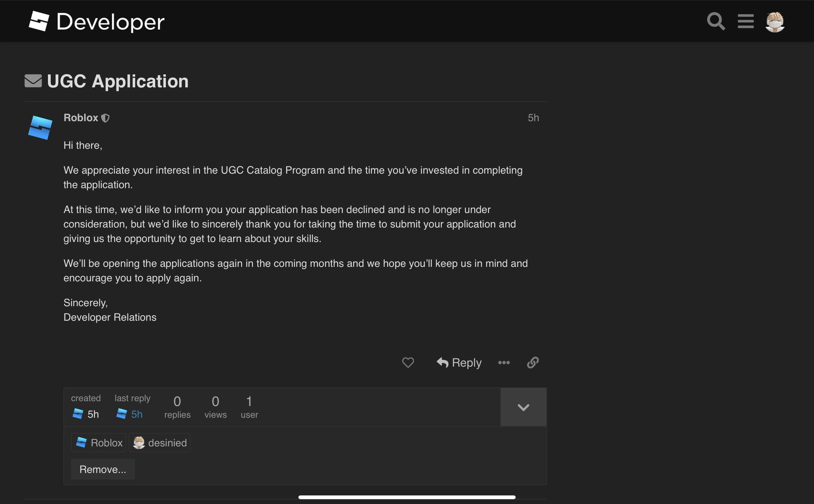
Task: Open the search magnifier icon
Action: (x=715, y=21)
